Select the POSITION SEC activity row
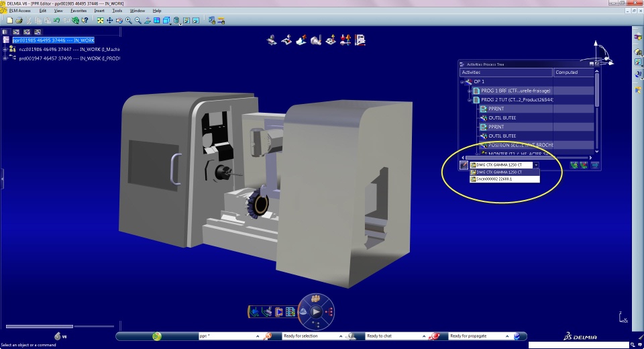644x349 pixels. click(x=537, y=145)
